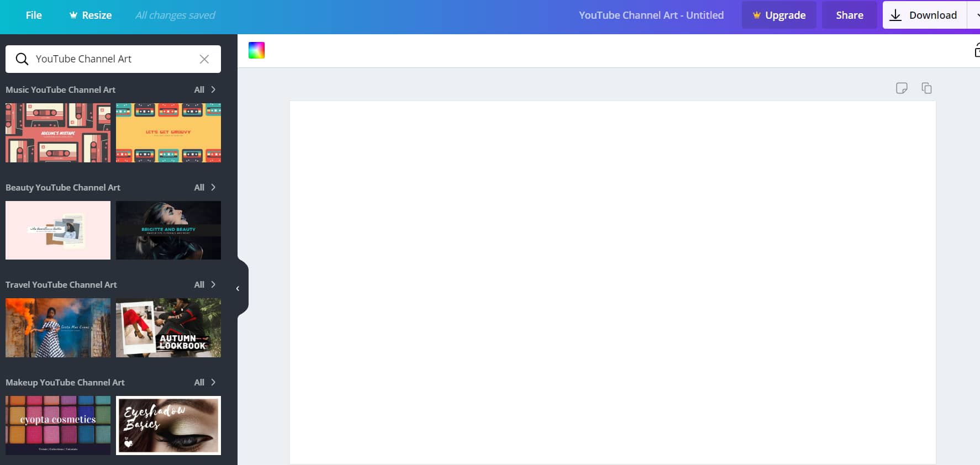Viewport: 980px width, 465px height.
Task: Collapse the side panel arrow
Action: tap(238, 288)
